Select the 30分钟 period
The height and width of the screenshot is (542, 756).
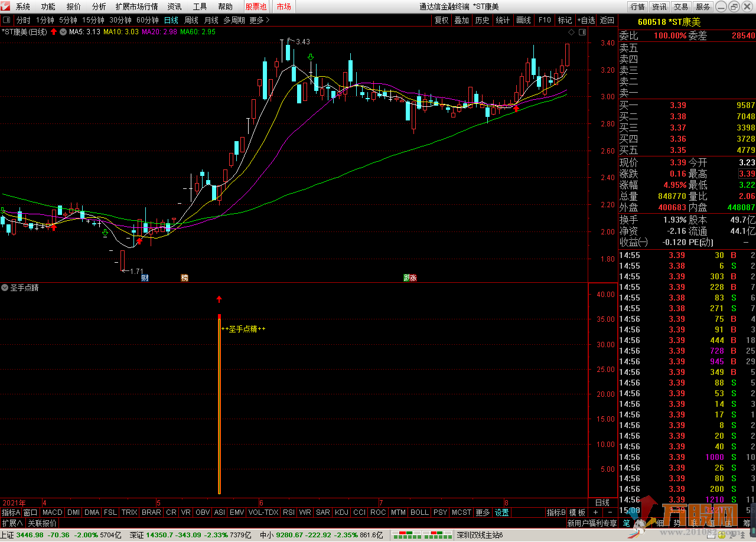[x=120, y=20]
